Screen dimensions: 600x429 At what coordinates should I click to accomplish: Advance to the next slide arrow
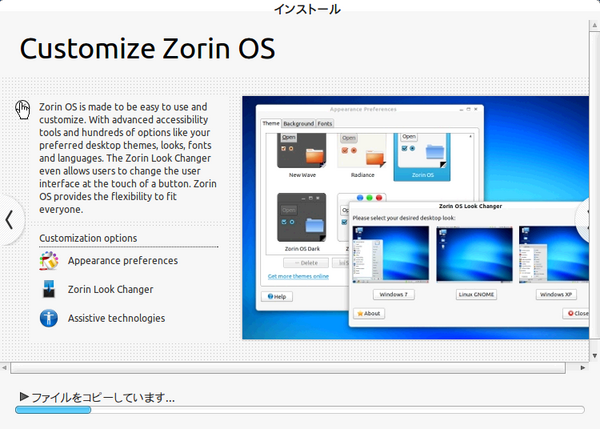pos(583,220)
